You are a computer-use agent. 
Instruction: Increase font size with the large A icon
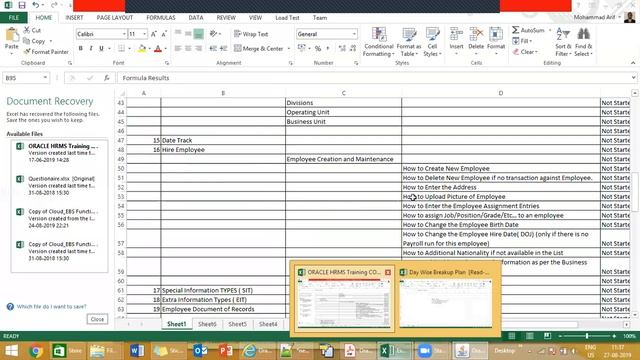[x=154, y=34]
